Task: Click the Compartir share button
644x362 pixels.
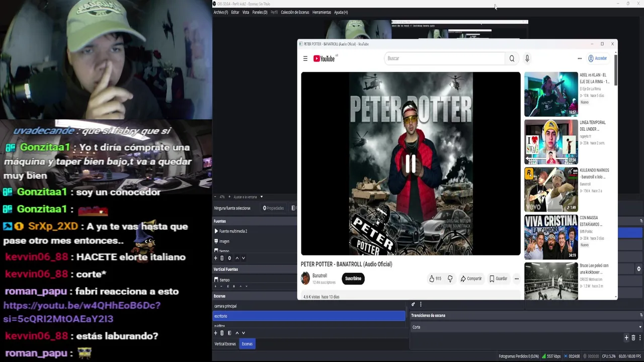Action: [471, 279]
